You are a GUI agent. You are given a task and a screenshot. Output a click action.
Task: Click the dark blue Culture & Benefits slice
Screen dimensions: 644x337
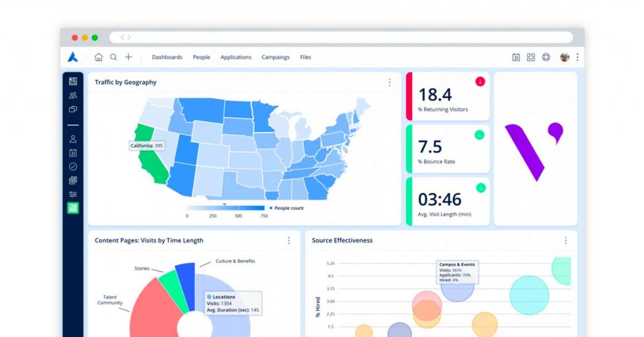pos(186,285)
